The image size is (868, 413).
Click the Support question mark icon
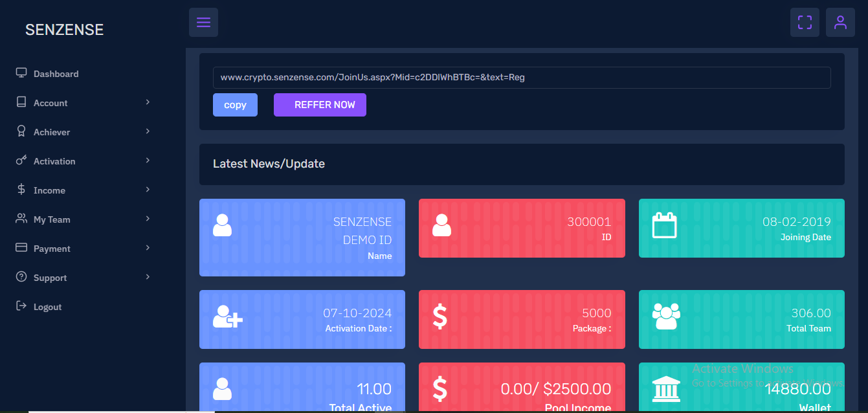21,276
